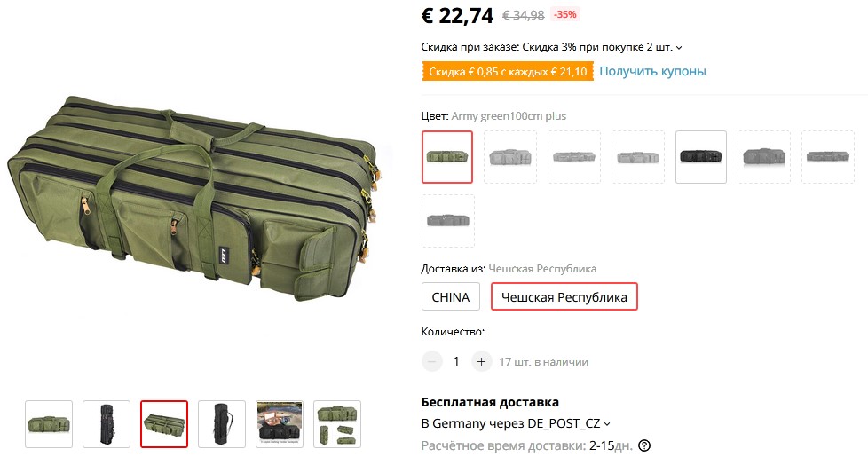868x457 pixels.
Task: Open the DE_POST_CZ shipping method dropdown
Action: [x=607, y=424]
